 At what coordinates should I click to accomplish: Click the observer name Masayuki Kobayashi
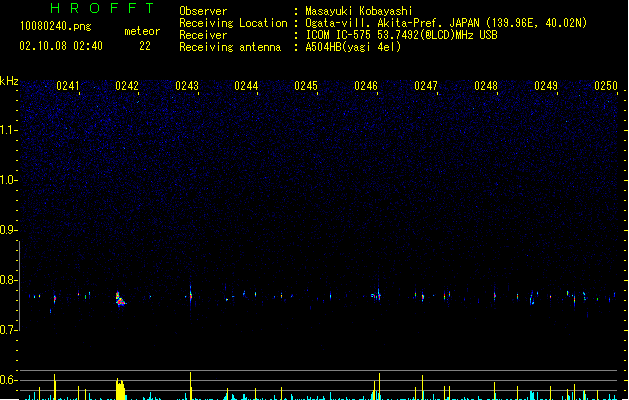(x=359, y=11)
